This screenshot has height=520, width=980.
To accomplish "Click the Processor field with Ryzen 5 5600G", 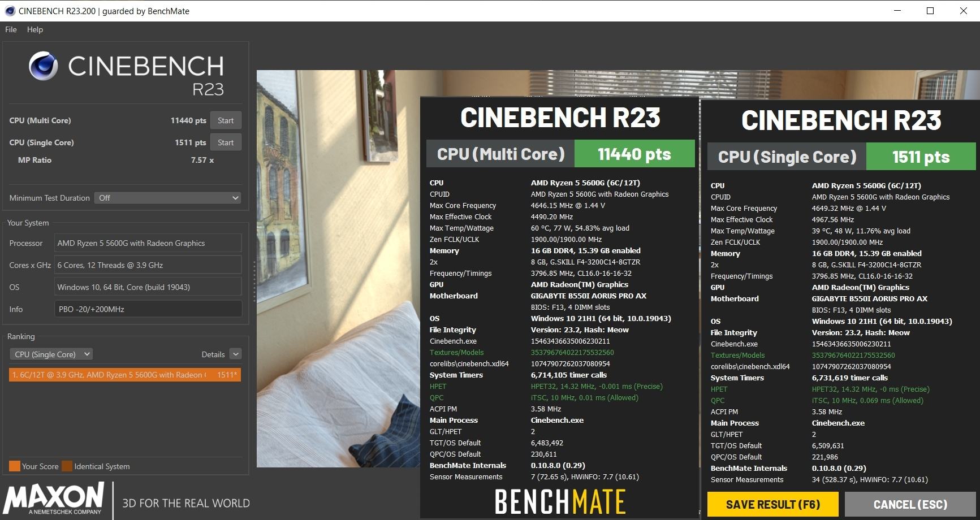I will pos(148,243).
